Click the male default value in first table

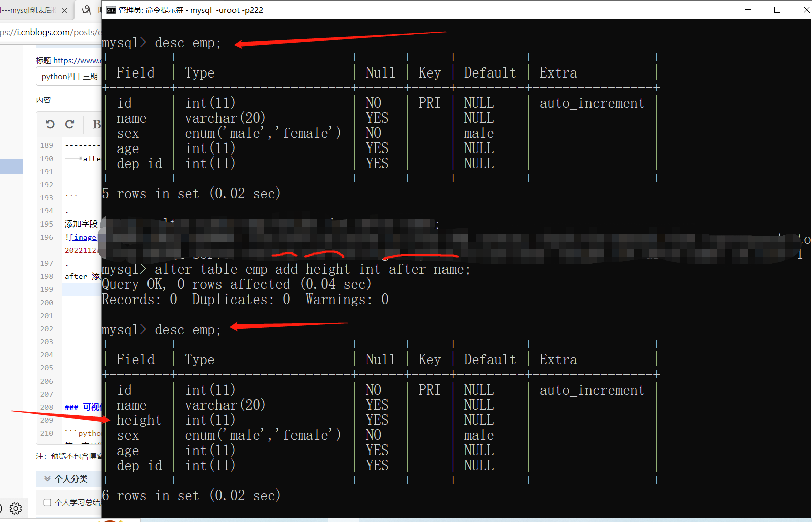pos(479,134)
